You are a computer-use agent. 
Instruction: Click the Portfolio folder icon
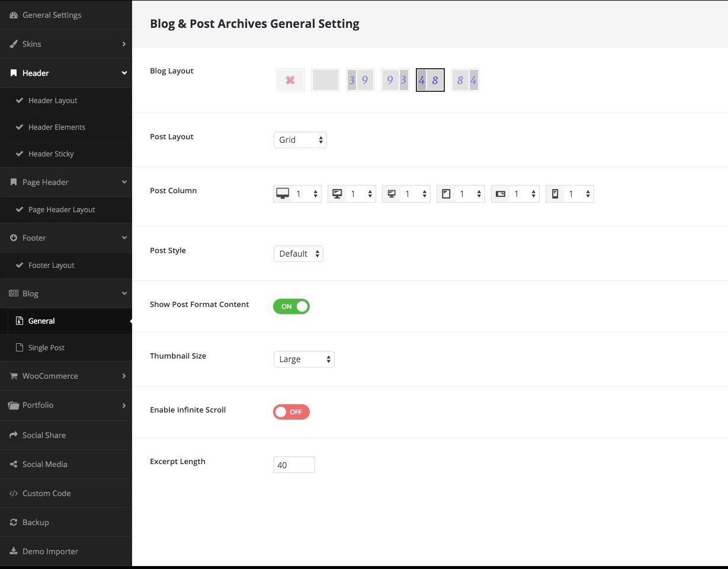(x=14, y=405)
